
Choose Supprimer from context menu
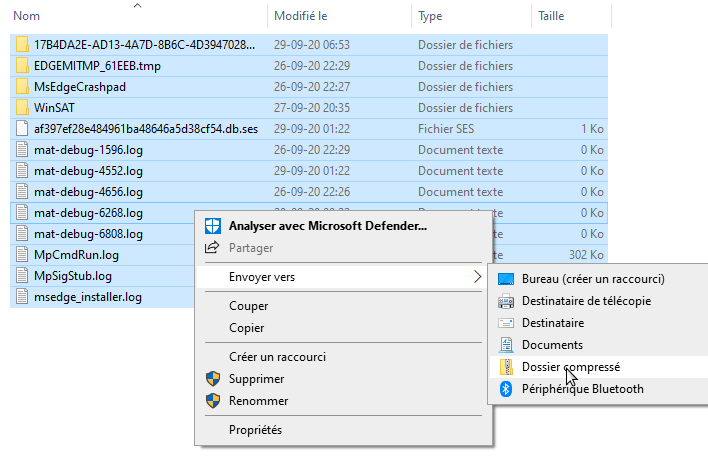click(x=344, y=379)
